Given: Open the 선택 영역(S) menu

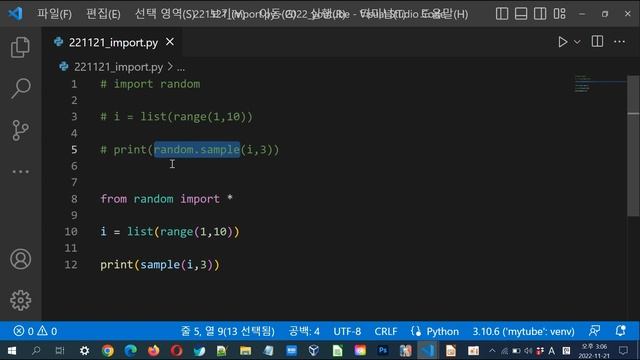Looking at the screenshot, I should [x=164, y=14].
